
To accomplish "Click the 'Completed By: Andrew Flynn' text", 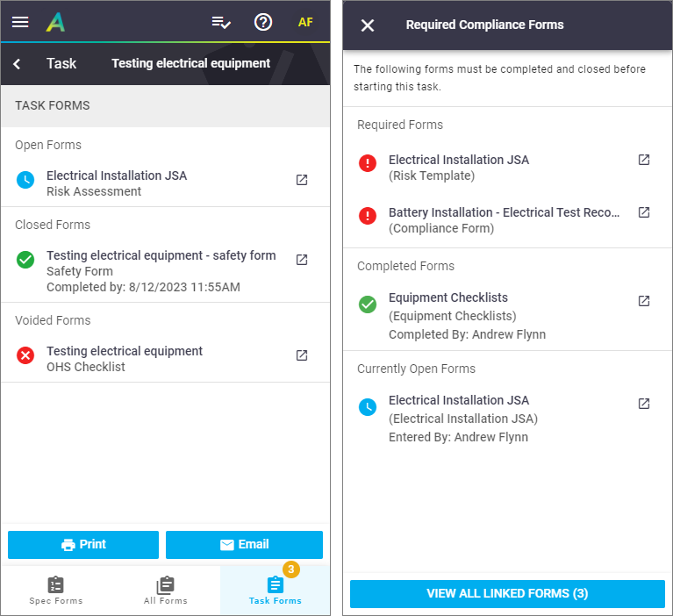I will pos(467,334).
